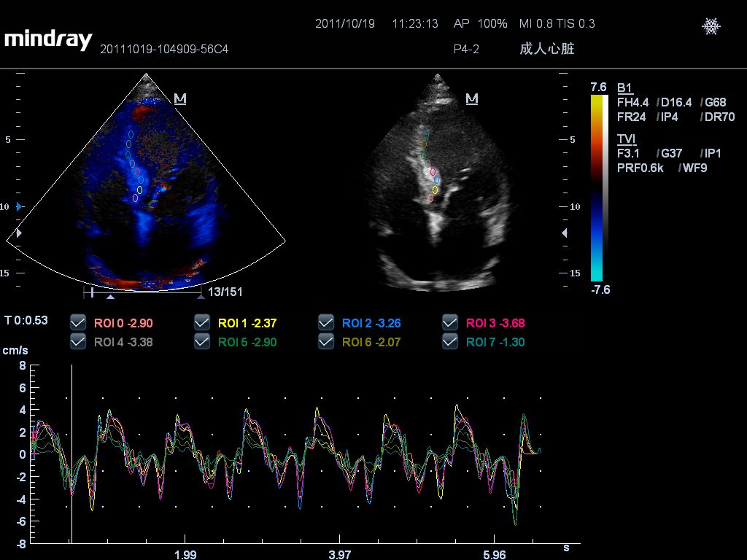Click the FR24 frame rate value
747x560 pixels.
pos(631,117)
